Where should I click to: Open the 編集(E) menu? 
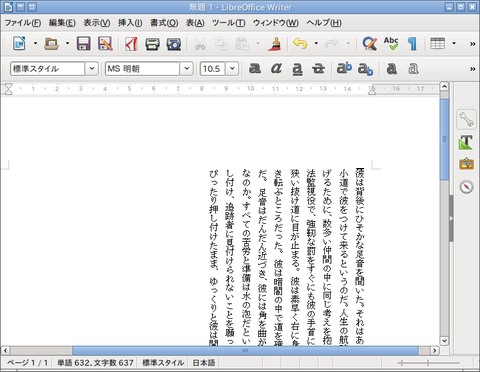(62, 23)
